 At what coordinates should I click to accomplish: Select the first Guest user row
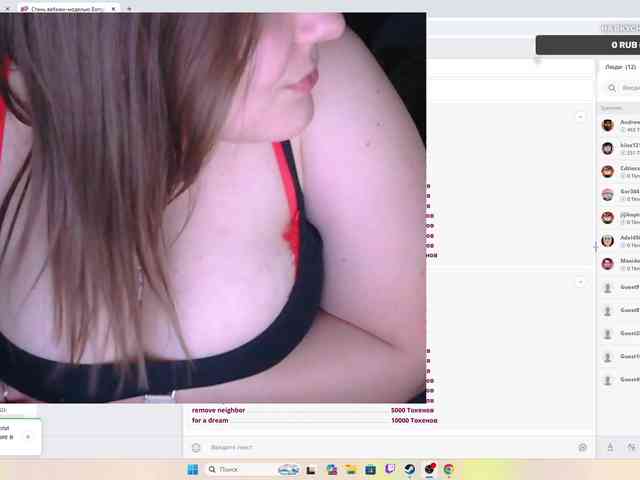pyautogui.click(x=620, y=287)
